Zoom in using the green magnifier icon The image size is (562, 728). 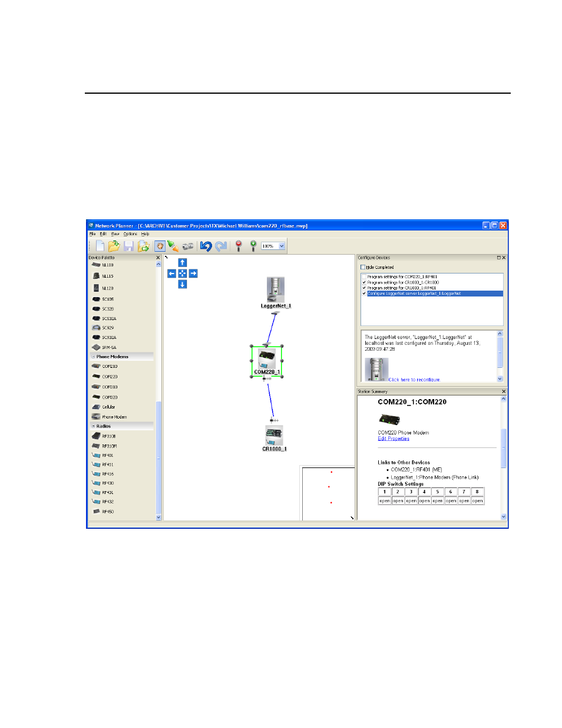[253, 246]
